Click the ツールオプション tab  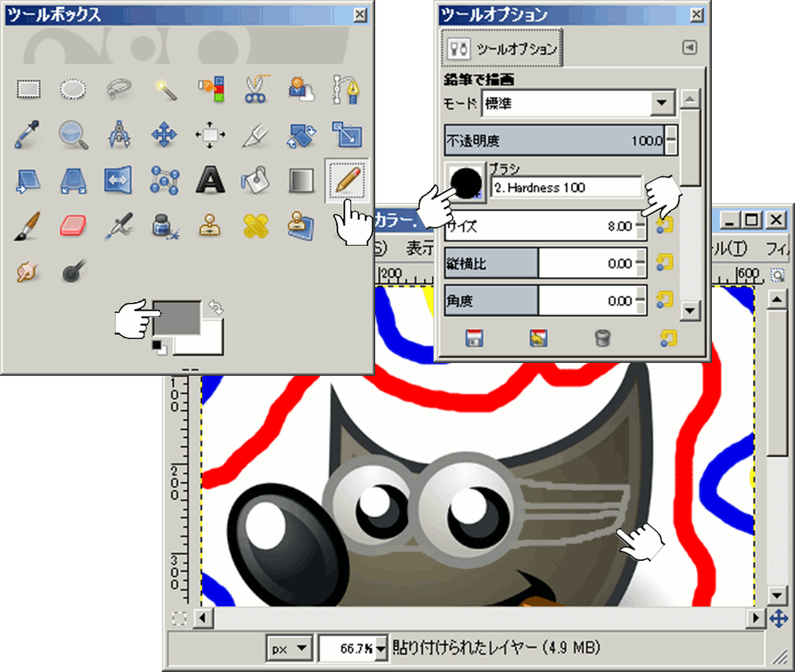(x=501, y=49)
